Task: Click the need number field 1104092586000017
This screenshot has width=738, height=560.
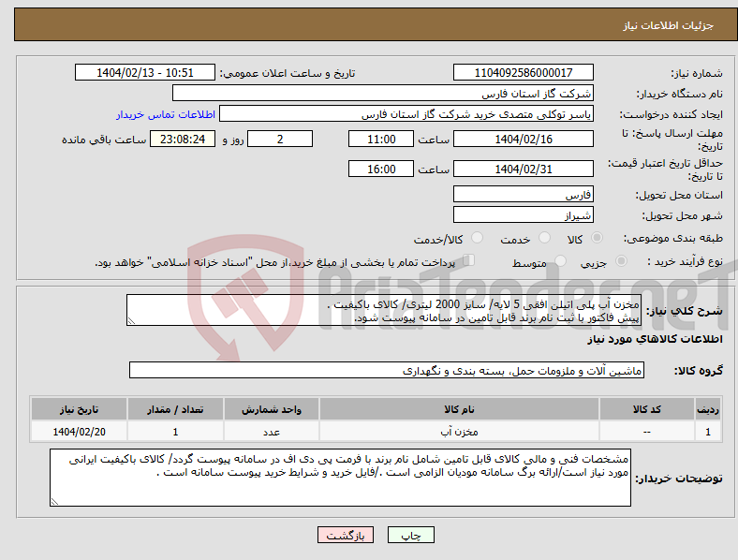Action: [x=524, y=72]
